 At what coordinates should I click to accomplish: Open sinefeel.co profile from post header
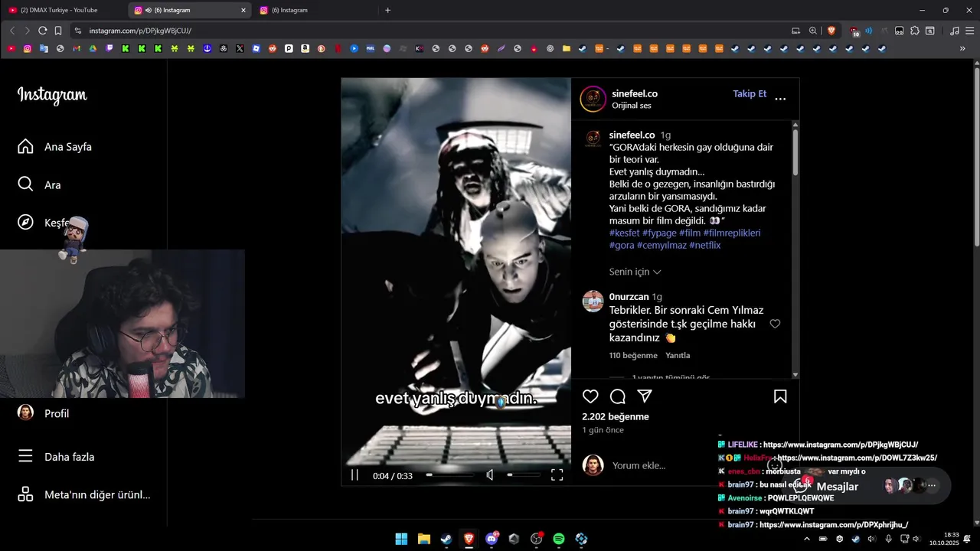(635, 93)
